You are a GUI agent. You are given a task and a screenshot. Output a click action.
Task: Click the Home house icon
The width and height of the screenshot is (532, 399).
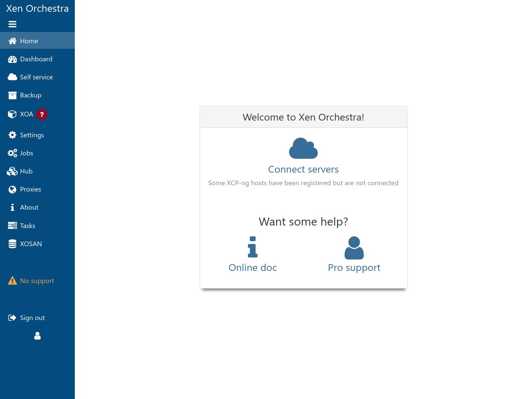click(13, 41)
